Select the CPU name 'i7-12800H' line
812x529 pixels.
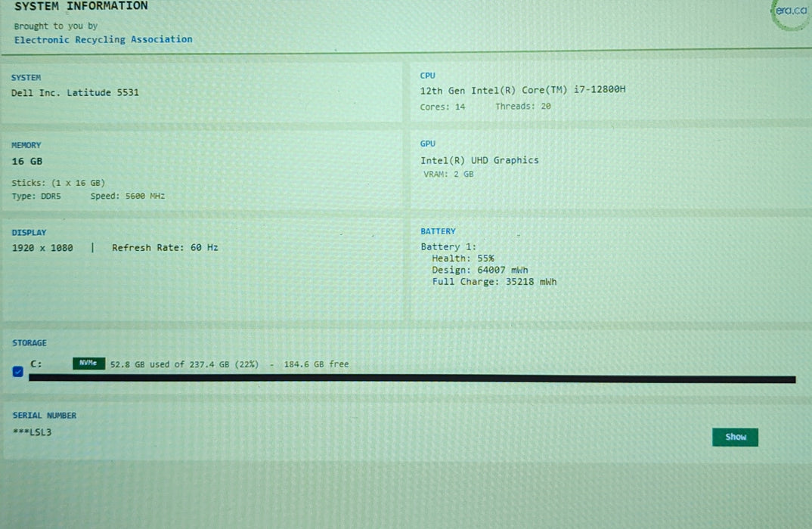522,90
